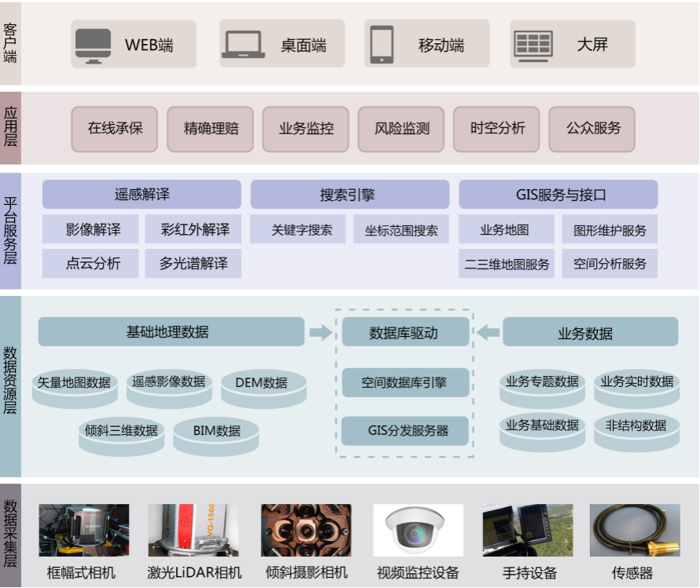This screenshot has width=700, height=588.
Task: Click the arrow pointing from 业务数据
Action: (488, 332)
